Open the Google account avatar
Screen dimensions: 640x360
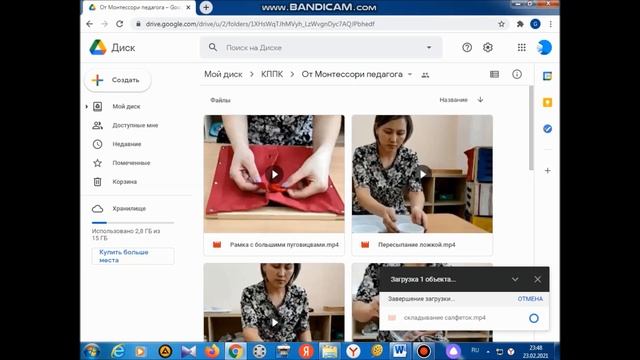click(544, 48)
